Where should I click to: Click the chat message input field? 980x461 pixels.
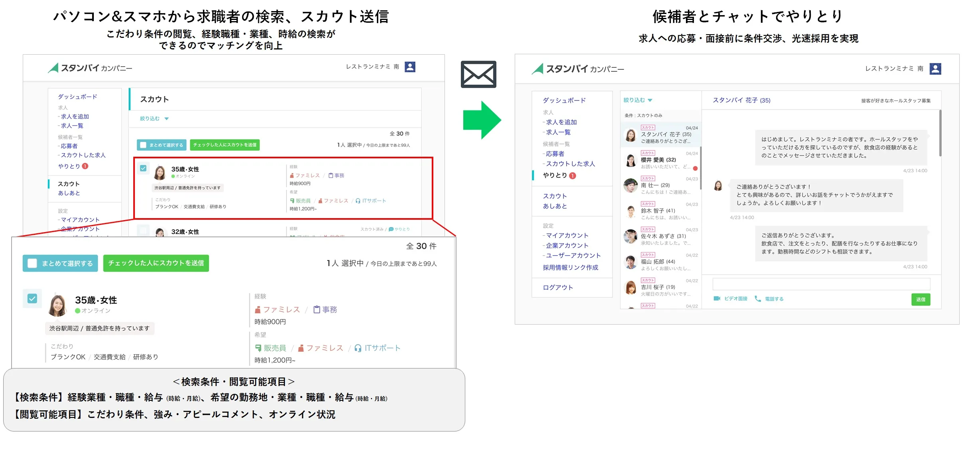point(821,284)
